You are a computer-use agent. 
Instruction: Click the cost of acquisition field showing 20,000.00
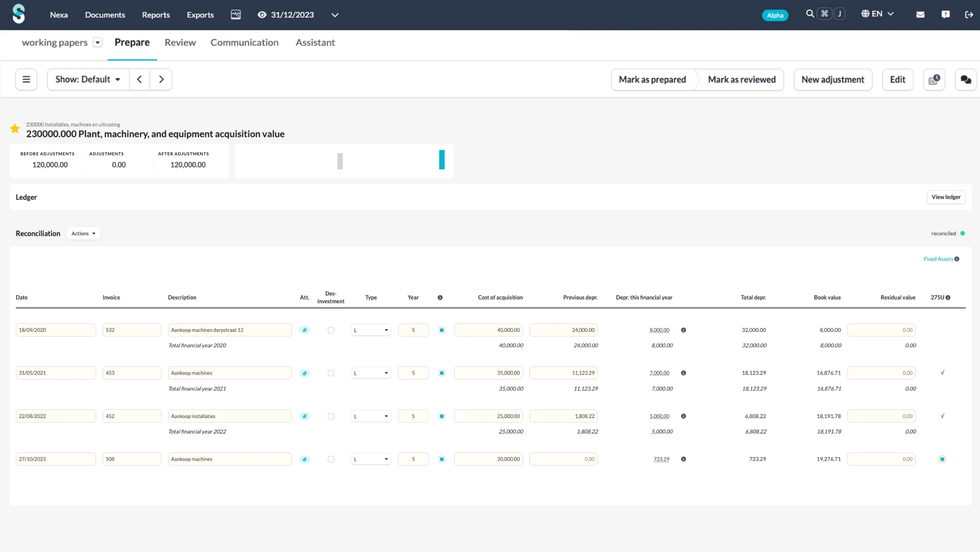click(488, 459)
